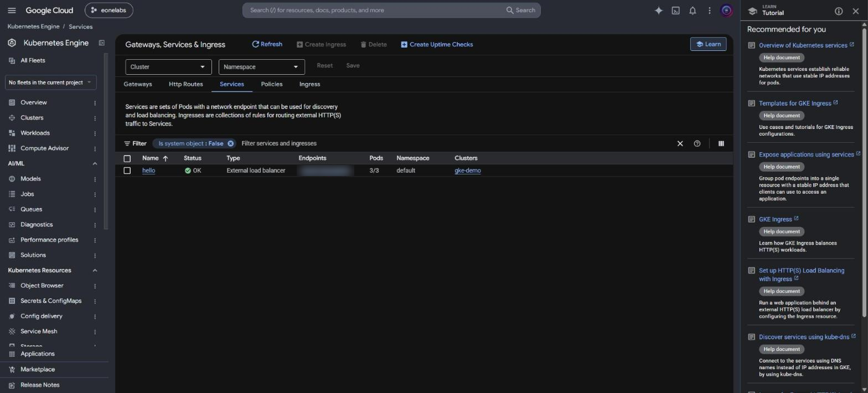Image resolution: width=868 pixels, height=393 pixels.
Task: Open the Cluster dropdown
Action: coord(168,67)
